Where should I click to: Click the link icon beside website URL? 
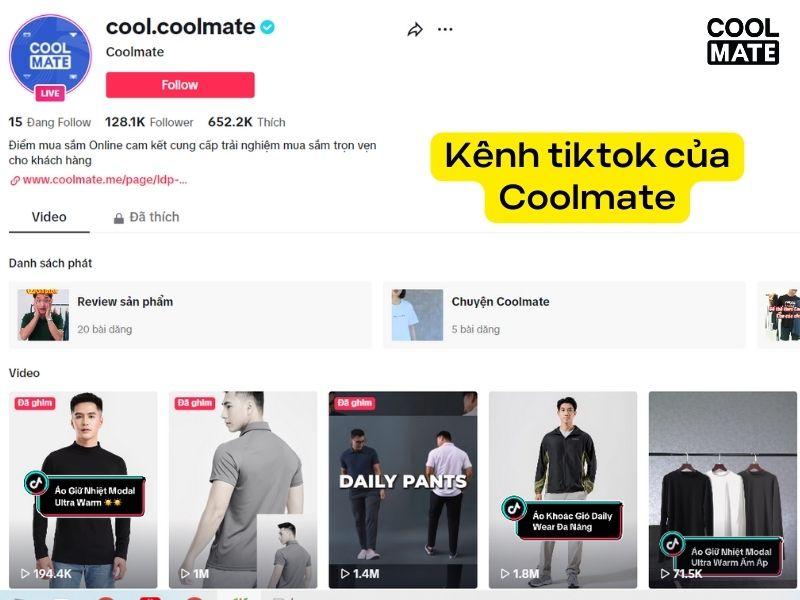tap(15, 180)
